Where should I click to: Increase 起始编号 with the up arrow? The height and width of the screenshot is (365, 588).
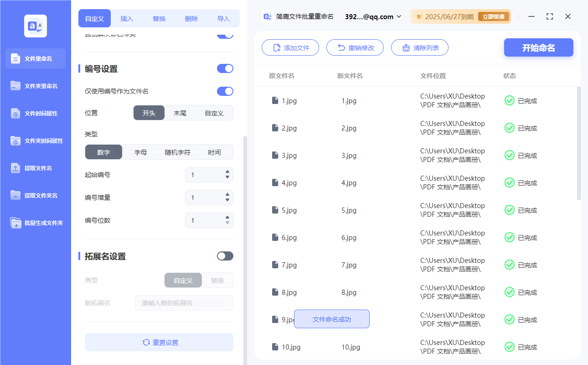pyautogui.click(x=227, y=172)
